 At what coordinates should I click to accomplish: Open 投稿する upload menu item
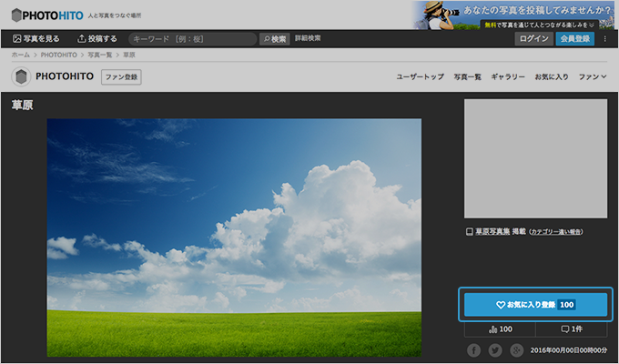pos(97,39)
